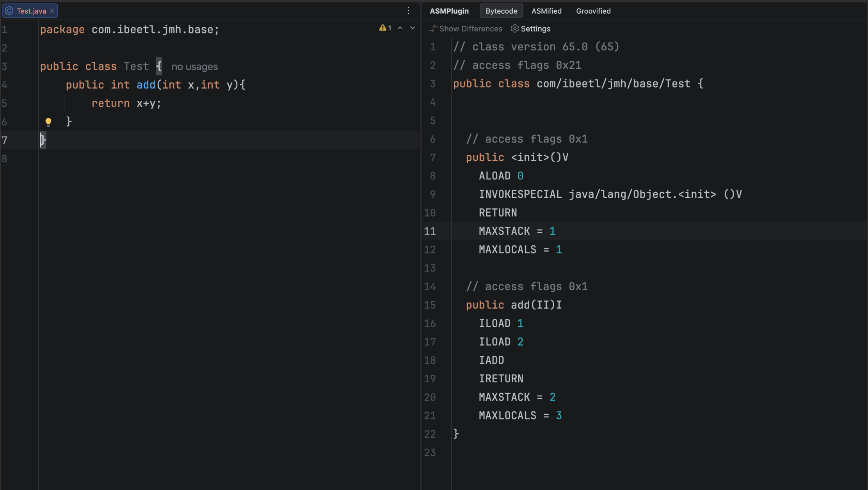This screenshot has width=868, height=490.
Task: Close the Test.java editor tab
Action: click(52, 11)
